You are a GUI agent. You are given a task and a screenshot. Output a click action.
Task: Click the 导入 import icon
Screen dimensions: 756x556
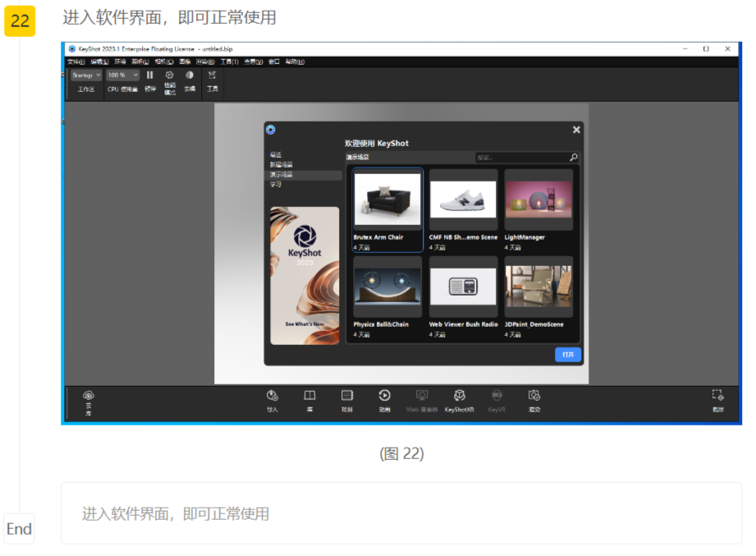(x=273, y=395)
